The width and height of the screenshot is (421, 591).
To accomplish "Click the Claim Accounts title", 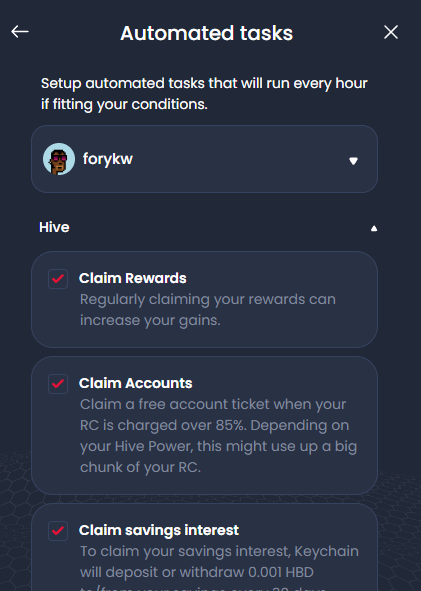I will tap(136, 383).
